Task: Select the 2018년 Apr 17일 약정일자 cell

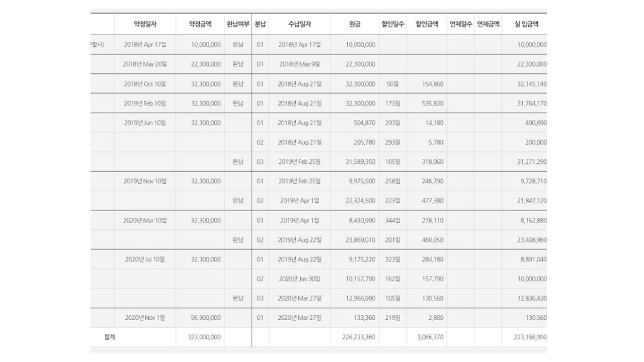Action: (145, 45)
